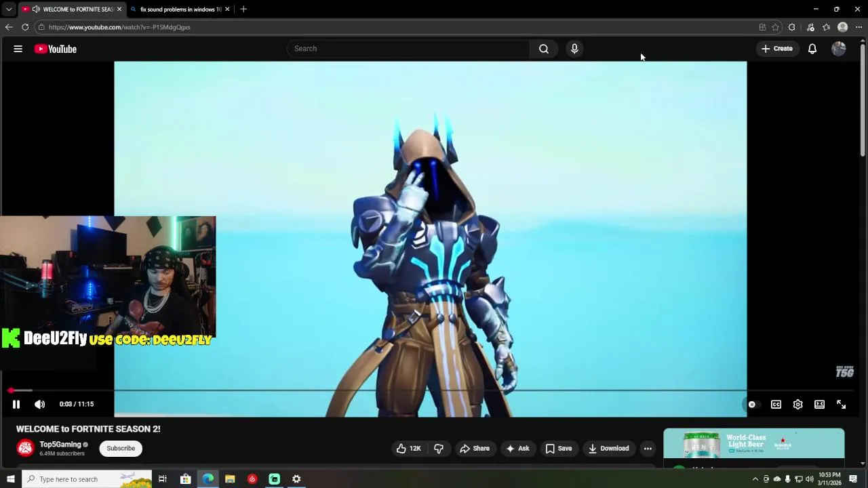Open the Windows Start menu
The image size is (868, 488).
(x=11, y=479)
